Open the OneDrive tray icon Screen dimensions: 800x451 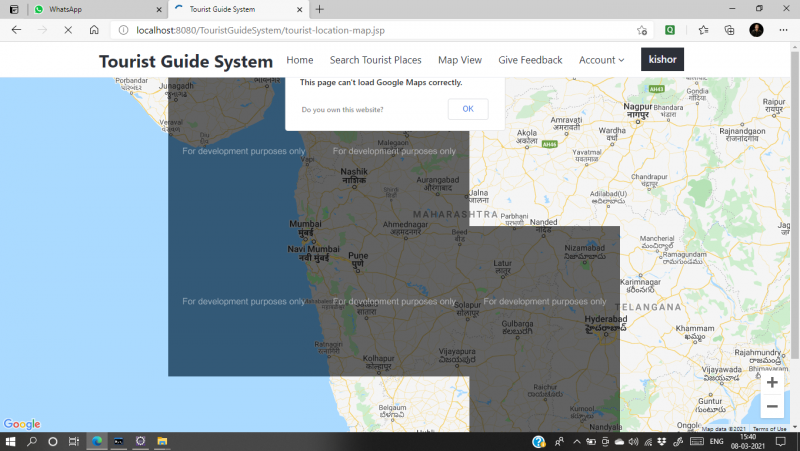click(x=619, y=442)
